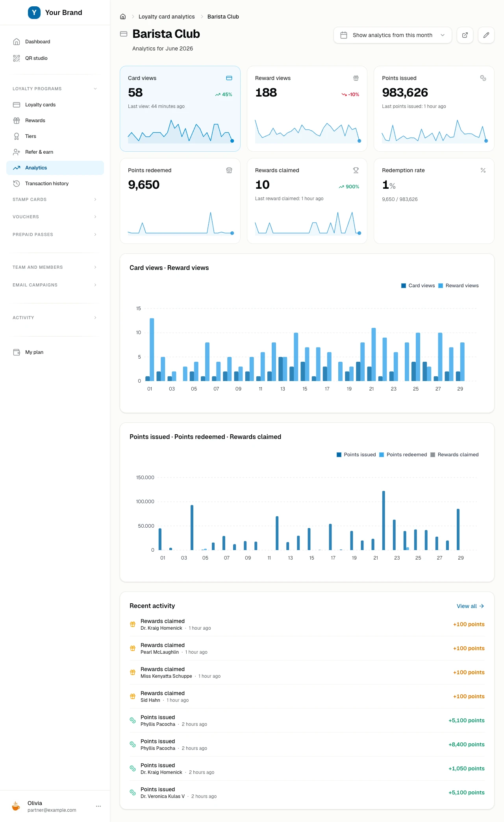Click the +8,400 points value
Viewport: 504px width, 822px height.
(x=467, y=744)
